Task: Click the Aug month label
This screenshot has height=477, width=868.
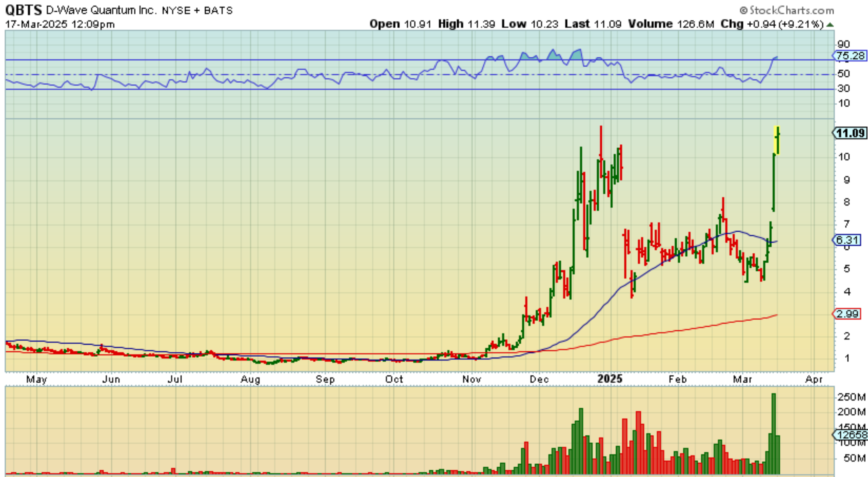Action: [x=250, y=379]
